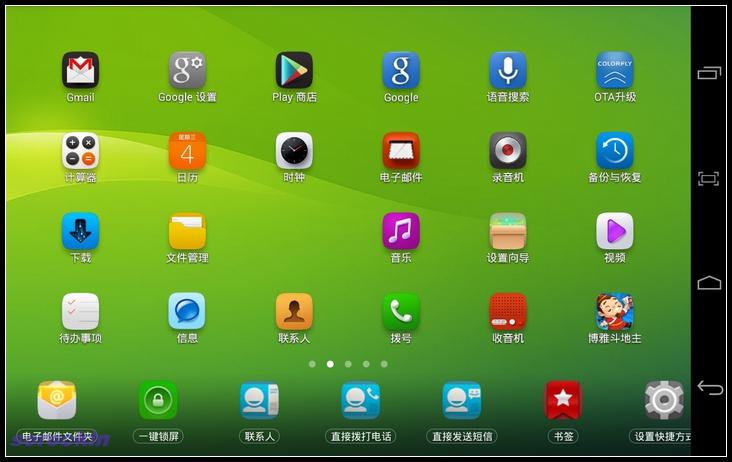Open 文件管理 file manager
This screenshot has width=732, height=462.
coord(187,231)
